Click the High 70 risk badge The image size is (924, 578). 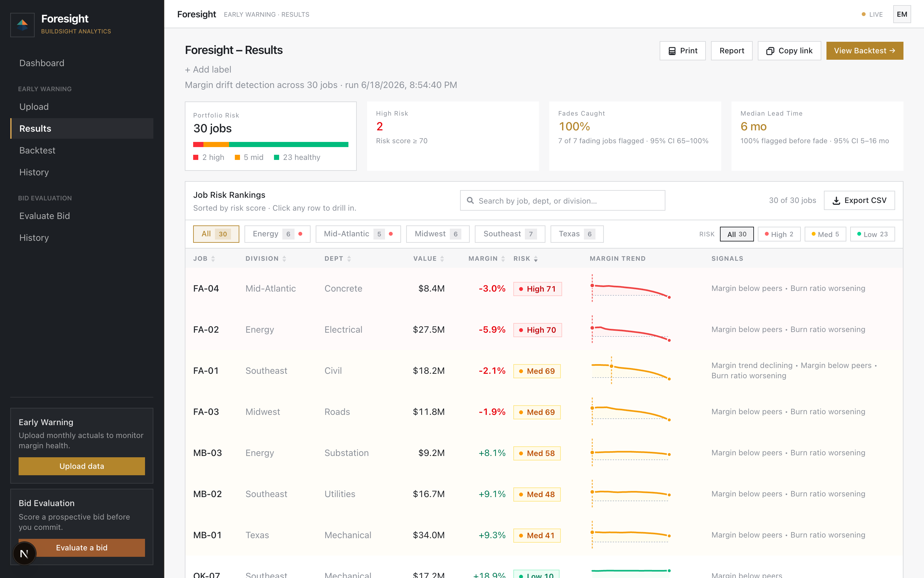click(537, 330)
